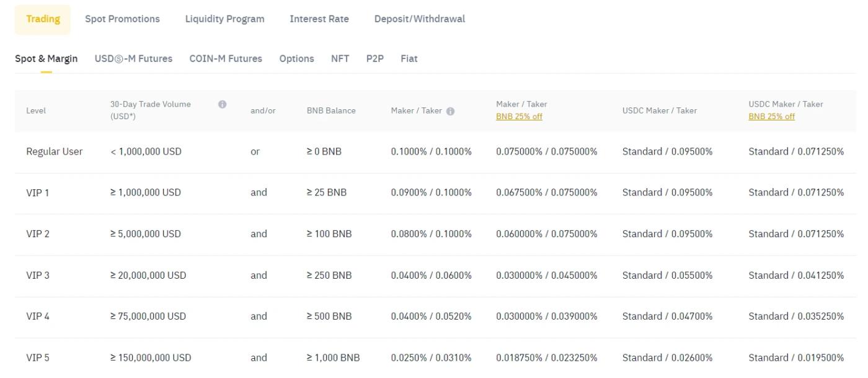
Task: View the Fiat fee tab
Action: click(409, 58)
